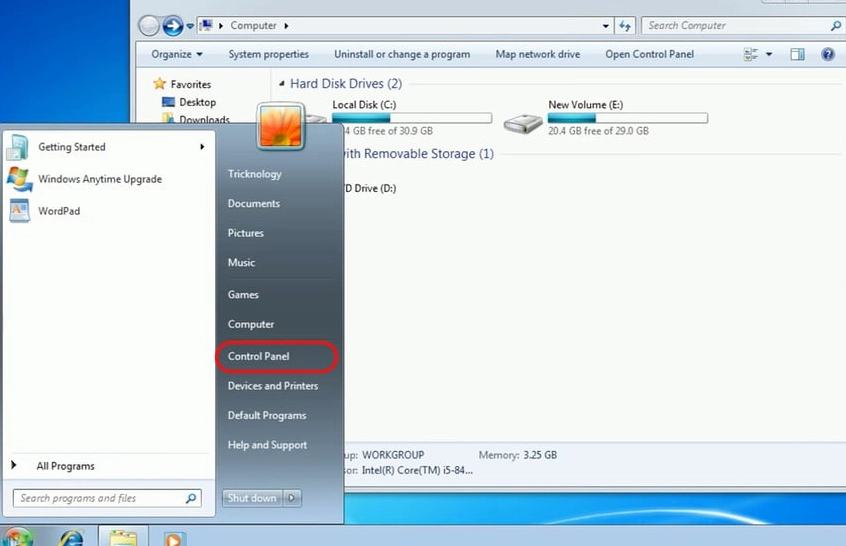
Task: Refresh the Computer address bar
Action: pyautogui.click(x=625, y=26)
